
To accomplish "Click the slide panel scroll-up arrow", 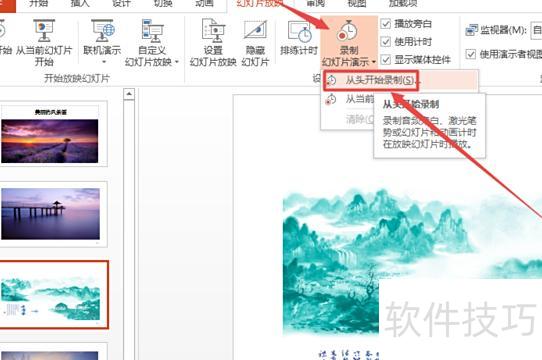I will coord(129,94).
